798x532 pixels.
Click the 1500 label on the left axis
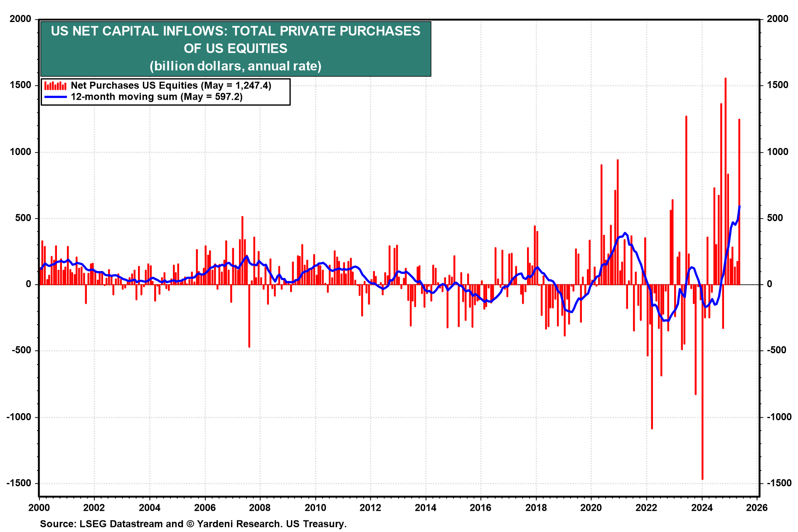point(21,85)
